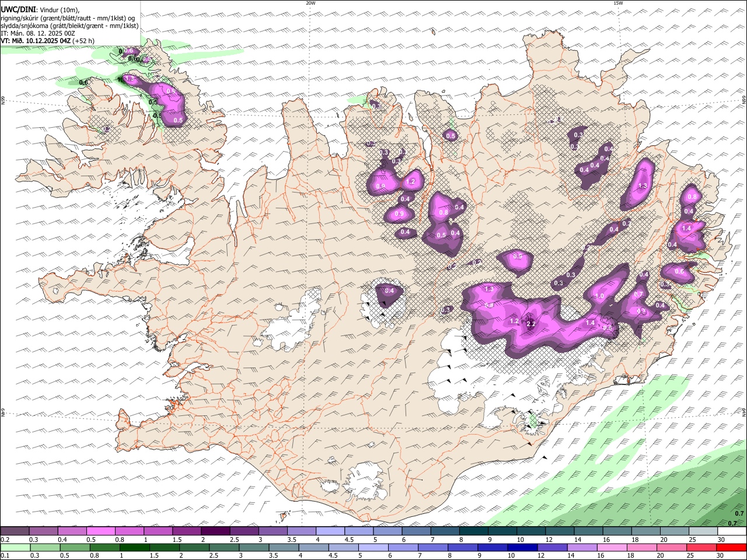Click the 1.0 snowfall value on the map

tap(600, 296)
